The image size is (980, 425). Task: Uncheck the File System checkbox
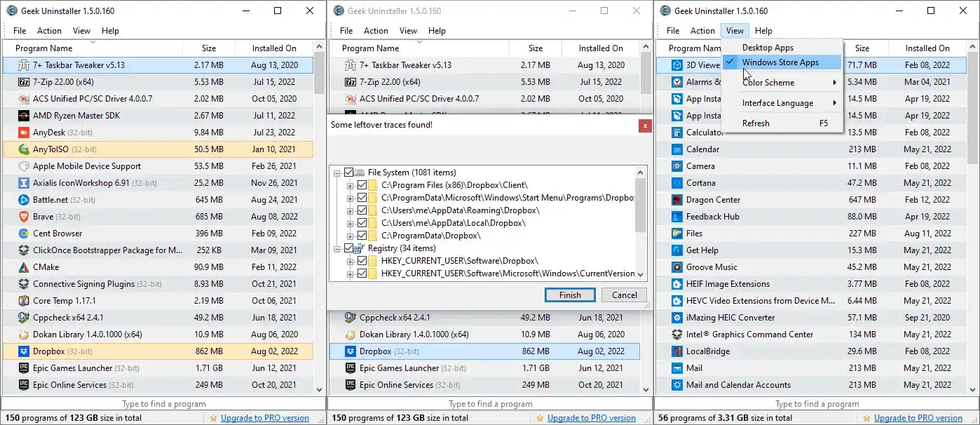pyautogui.click(x=349, y=173)
